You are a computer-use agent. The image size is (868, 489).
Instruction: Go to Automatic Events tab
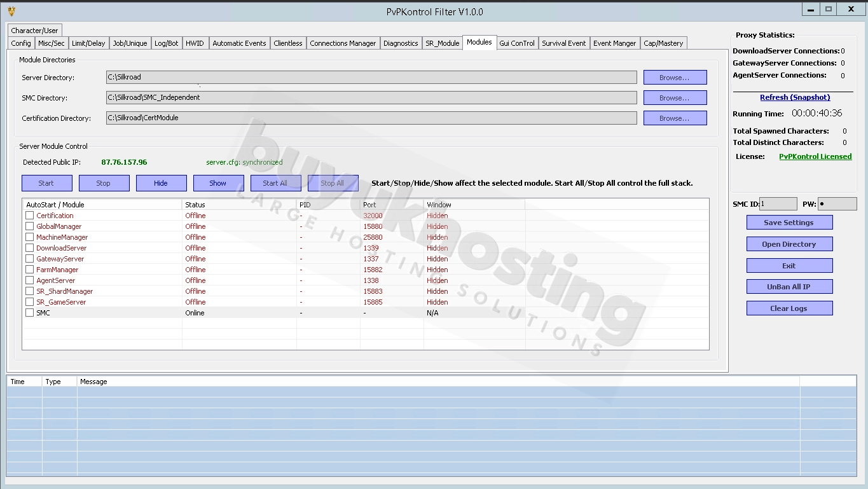239,43
